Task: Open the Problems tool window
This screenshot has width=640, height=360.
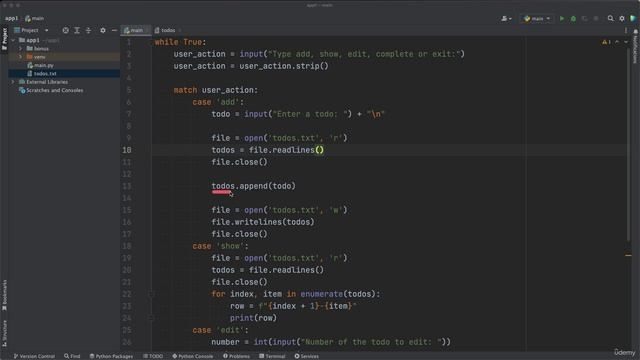Action: [x=236, y=356]
